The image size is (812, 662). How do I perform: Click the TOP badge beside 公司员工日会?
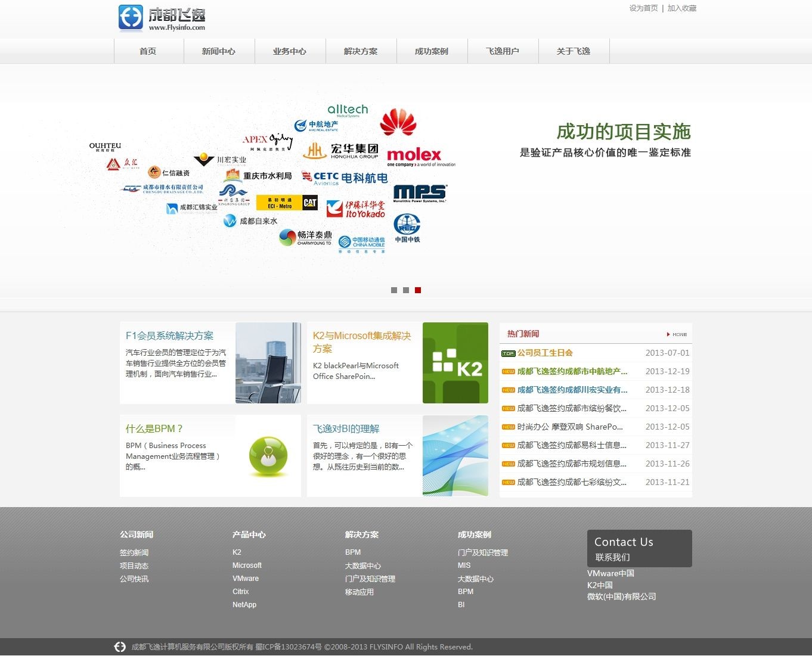click(x=508, y=353)
